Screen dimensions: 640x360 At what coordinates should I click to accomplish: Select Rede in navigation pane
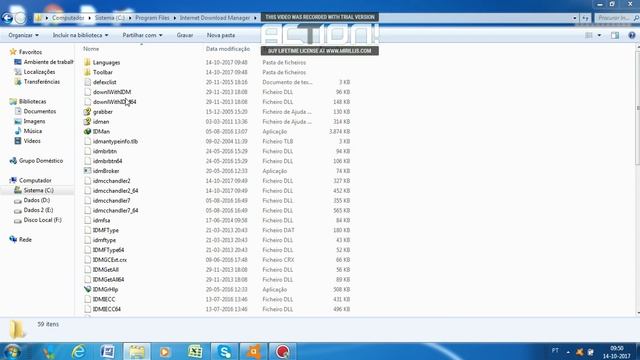pyautogui.click(x=25, y=240)
